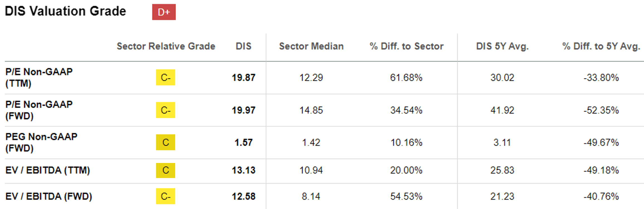Select the 61.68% sector difference value
Viewport: 644px width, 209px height.
click(406, 78)
